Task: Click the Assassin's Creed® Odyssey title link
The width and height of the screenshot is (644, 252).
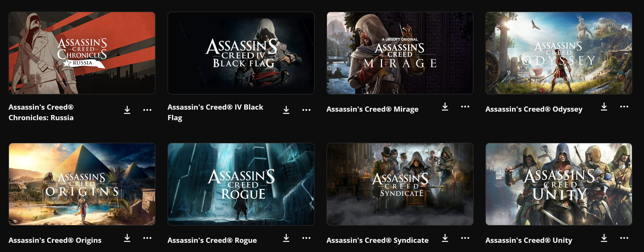Action: pyautogui.click(x=534, y=109)
